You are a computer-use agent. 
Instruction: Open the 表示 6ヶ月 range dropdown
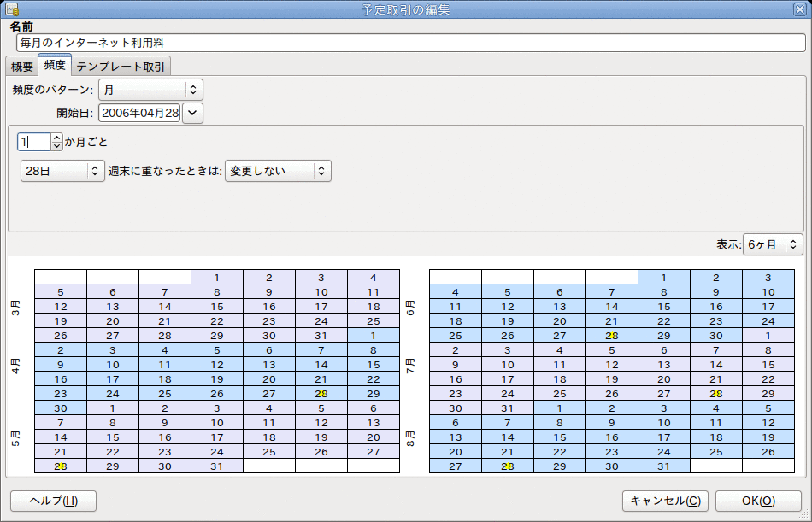coord(773,244)
